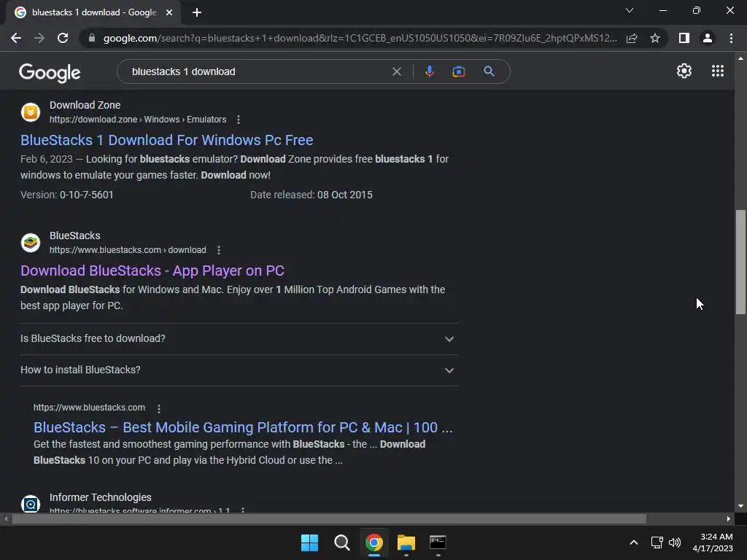Screen dimensions: 747x560
Task: Click the www.bluestacks.com download URL
Action: click(x=128, y=250)
